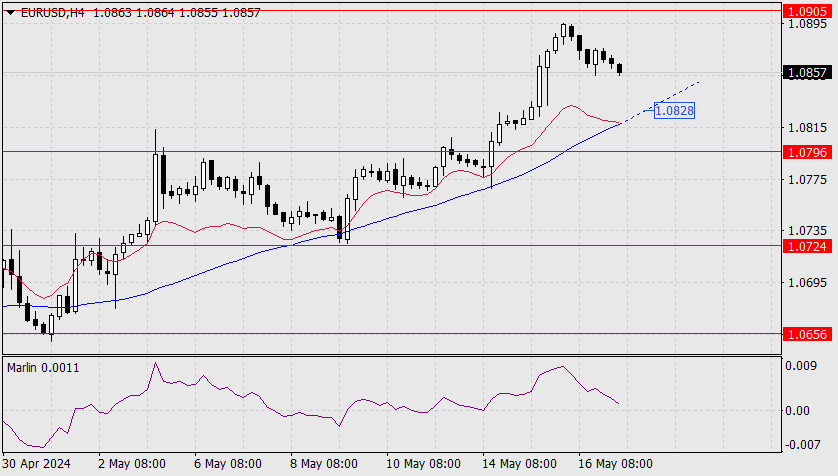This screenshot has height=476, width=838.
Task: Click the 1.0775 price scale value
Action: [x=808, y=180]
